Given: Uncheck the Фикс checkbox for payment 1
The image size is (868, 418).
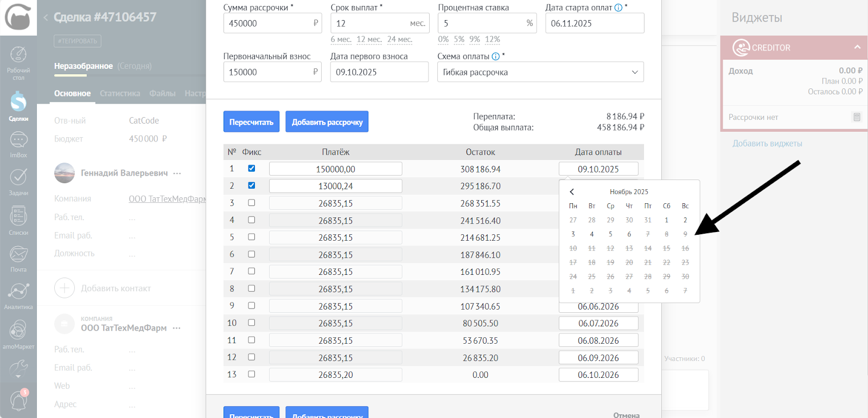Looking at the screenshot, I should click(x=251, y=169).
